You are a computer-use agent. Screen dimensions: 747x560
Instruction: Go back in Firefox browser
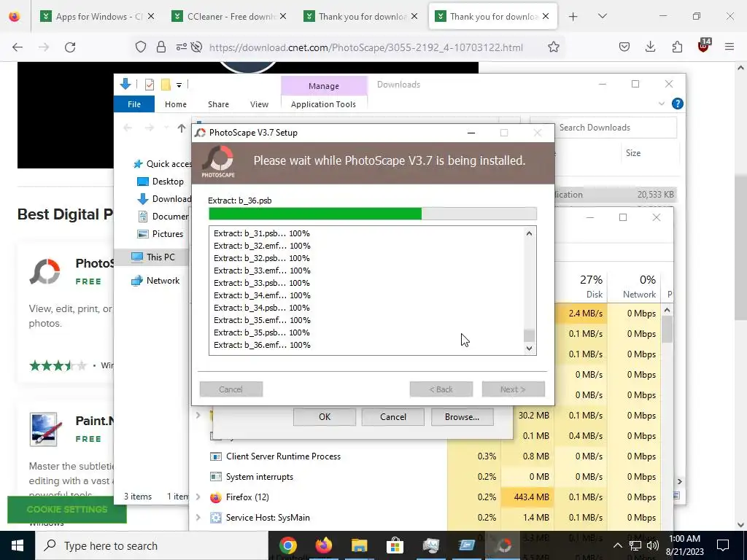tap(18, 47)
